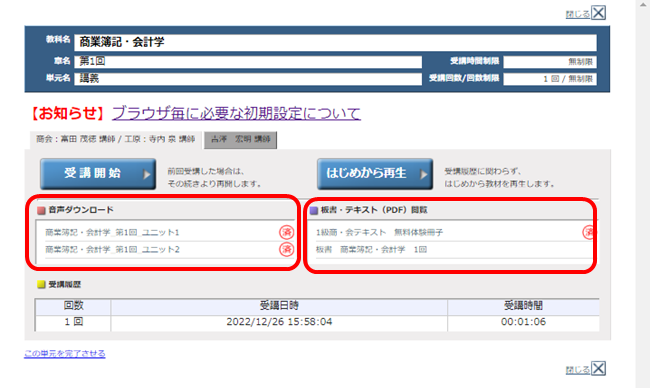650x388 pixels.
Task: Click the red square icon by 音声ダウンロード
Action: pos(41,211)
